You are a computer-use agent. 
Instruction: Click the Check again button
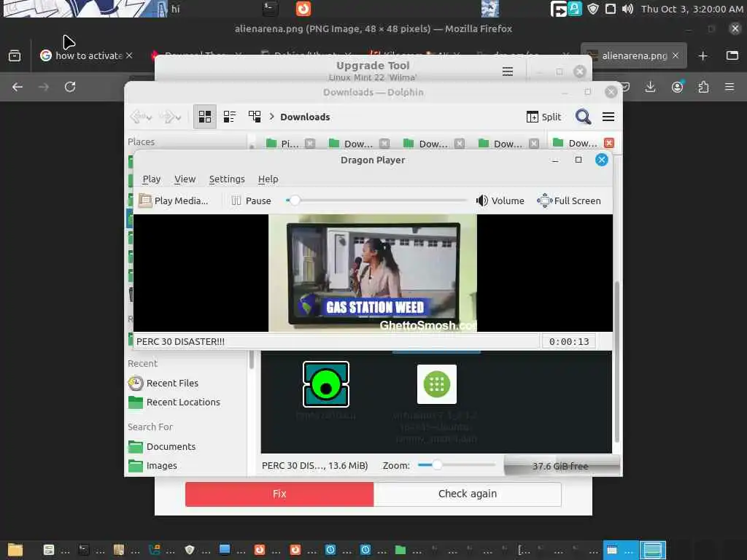point(468,494)
